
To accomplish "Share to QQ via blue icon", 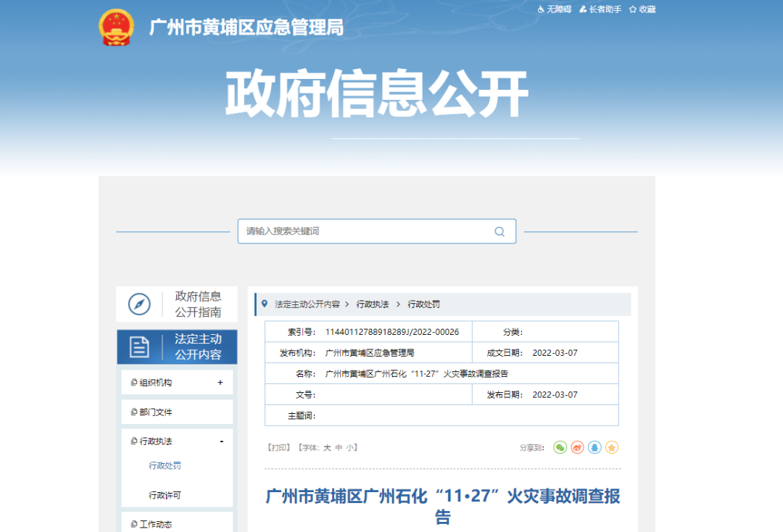I will 594,448.
